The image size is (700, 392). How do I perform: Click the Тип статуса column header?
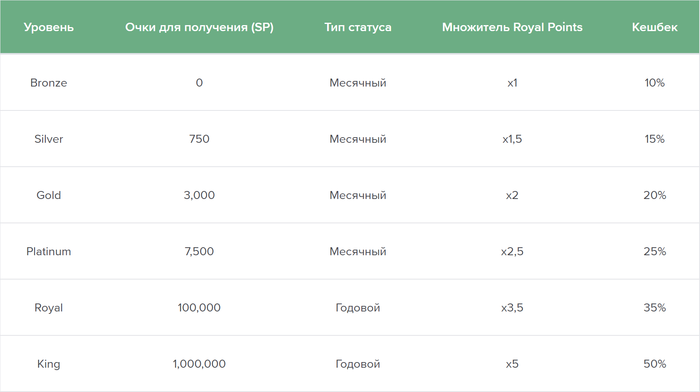pyautogui.click(x=358, y=27)
